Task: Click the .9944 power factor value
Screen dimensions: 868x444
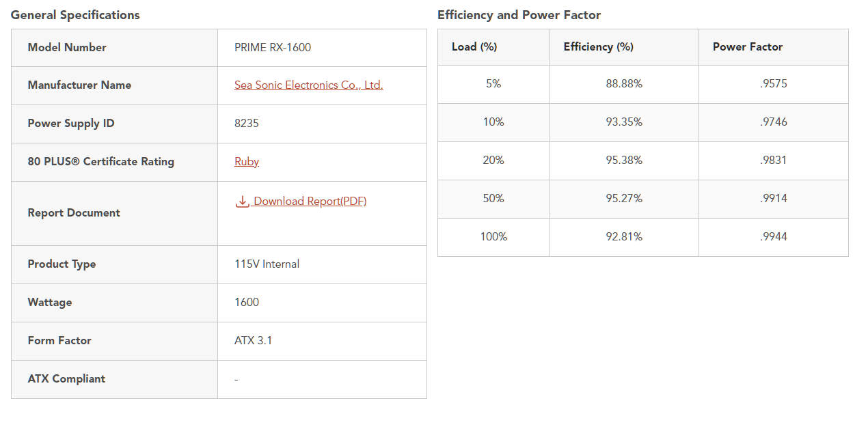Action: click(774, 237)
